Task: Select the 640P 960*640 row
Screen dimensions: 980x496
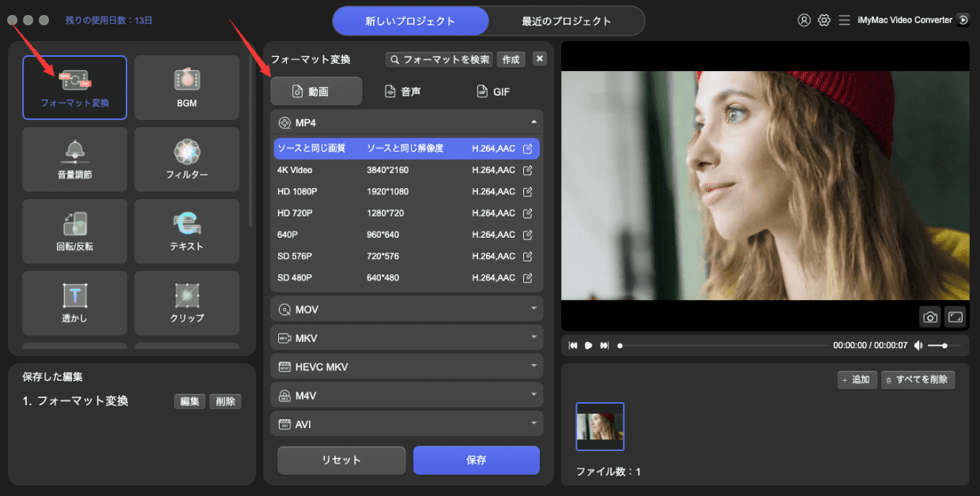Action: [x=407, y=235]
